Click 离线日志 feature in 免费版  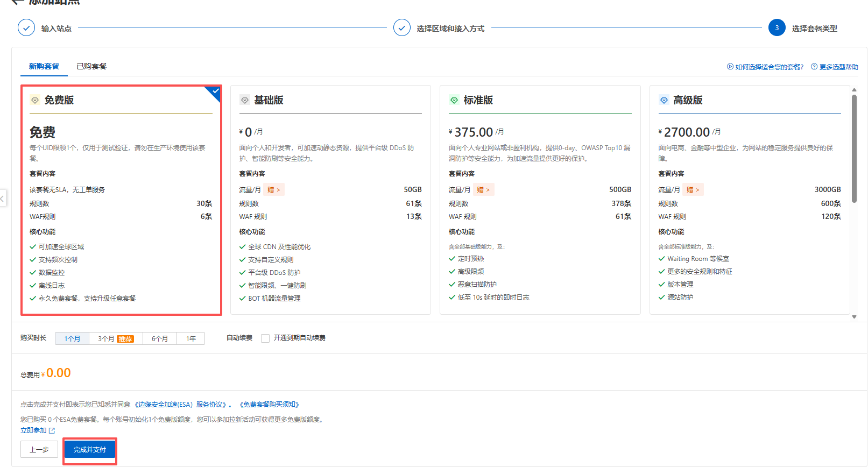(x=52, y=286)
